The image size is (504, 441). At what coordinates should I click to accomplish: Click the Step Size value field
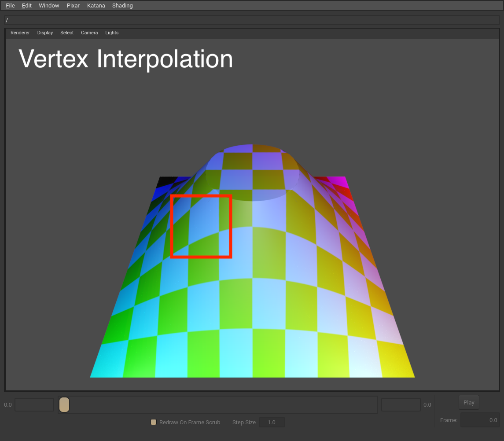272,423
